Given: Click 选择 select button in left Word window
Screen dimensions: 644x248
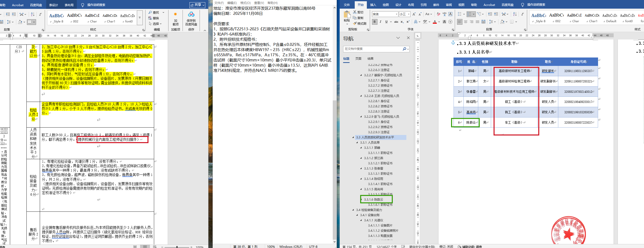Looking at the screenshot, I should tap(155, 24).
